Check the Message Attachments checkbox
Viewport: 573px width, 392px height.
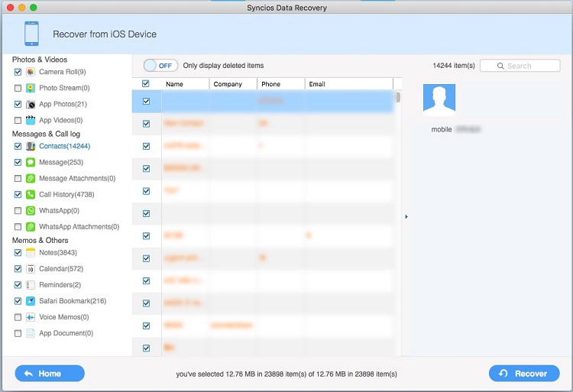18,178
